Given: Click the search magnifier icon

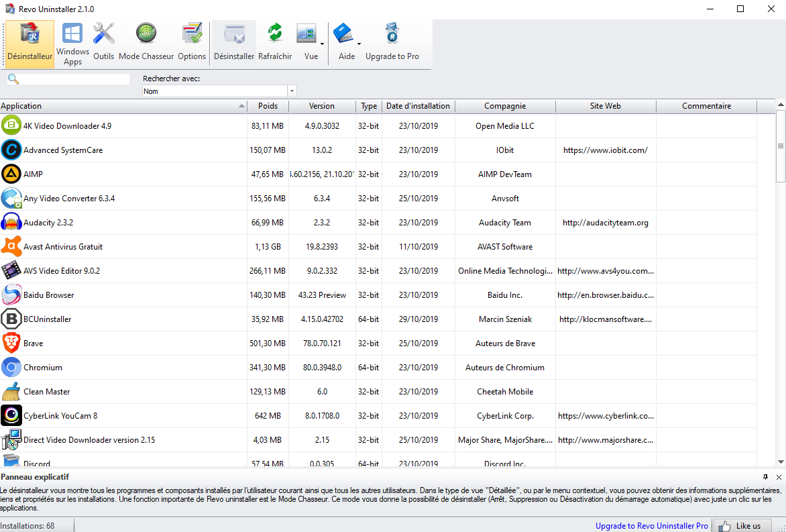Looking at the screenshot, I should click(13, 79).
